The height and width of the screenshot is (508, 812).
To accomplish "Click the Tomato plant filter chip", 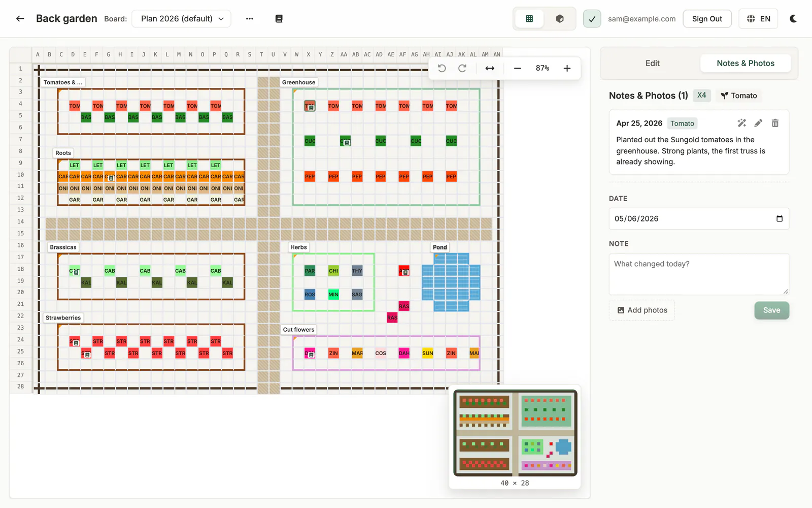I will pyautogui.click(x=739, y=96).
